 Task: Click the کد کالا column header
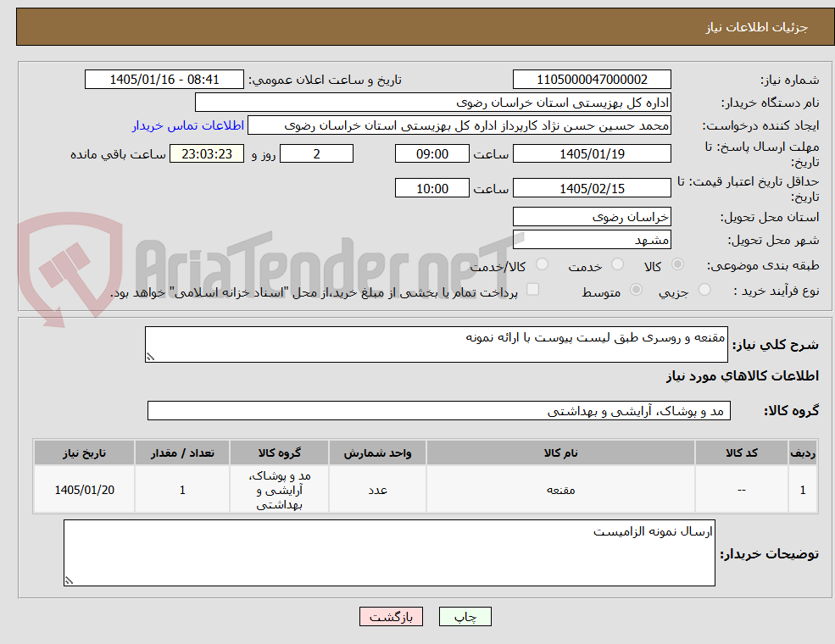[x=741, y=453]
